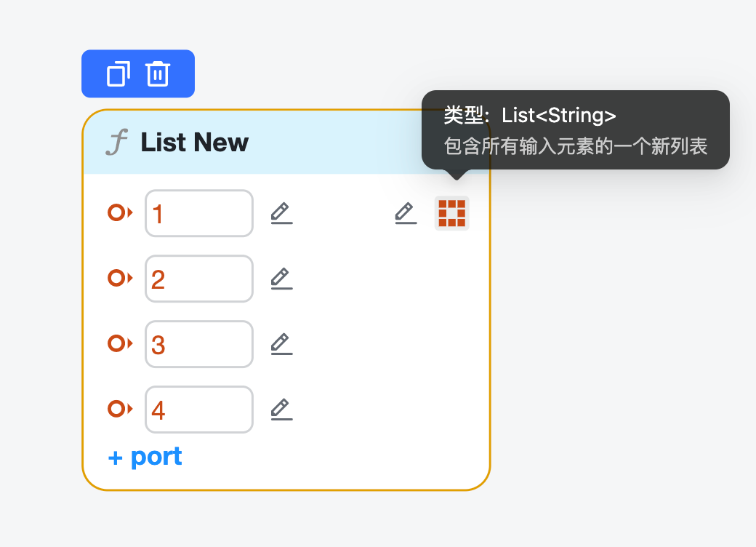Select the input field containing 3
Image resolution: width=756 pixels, height=547 pixels.
[198, 344]
